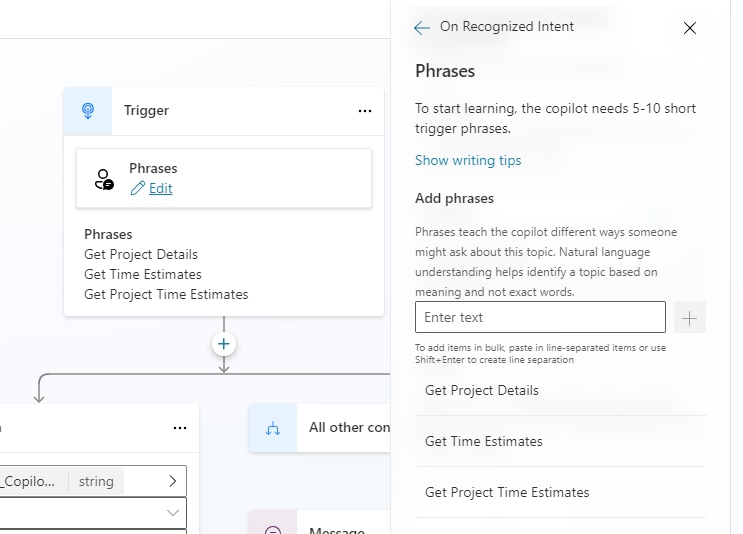743x534 pixels.
Task: Click the Trigger node lightbulb icon
Action: coord(88,111)
